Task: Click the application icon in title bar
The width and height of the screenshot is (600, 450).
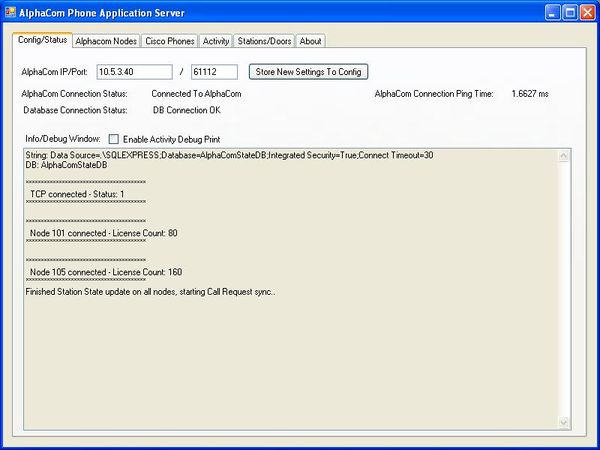Action: click(x=10, y=12)
